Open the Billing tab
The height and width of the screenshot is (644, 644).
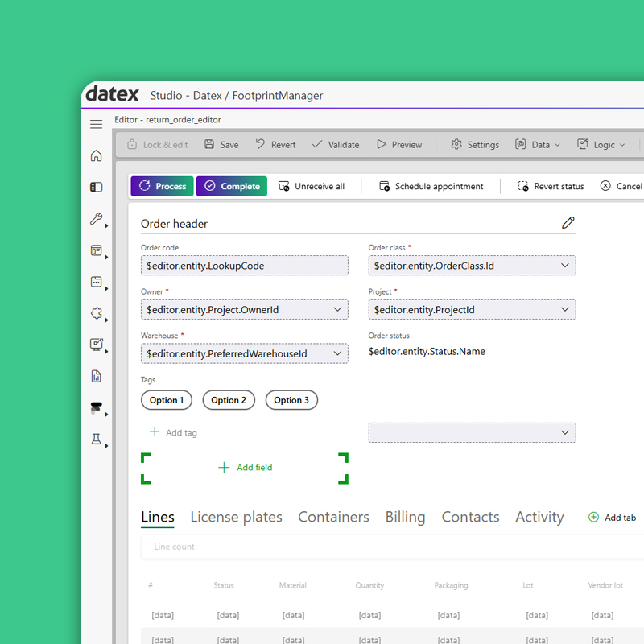tap(405, 517)
